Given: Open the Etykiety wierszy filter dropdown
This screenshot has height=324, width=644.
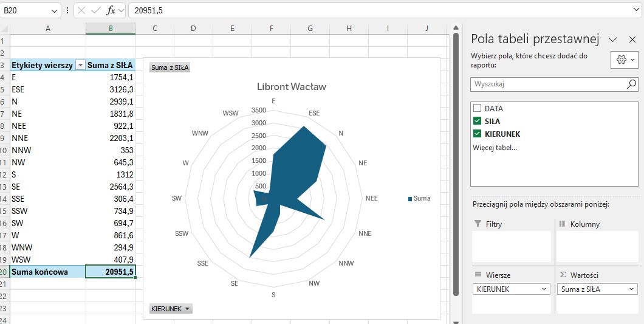Looking at the screenshot, I should 80,66.
